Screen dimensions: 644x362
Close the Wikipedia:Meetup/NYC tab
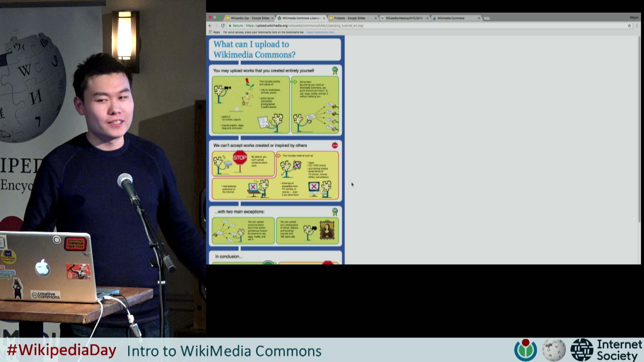[427, 18]
